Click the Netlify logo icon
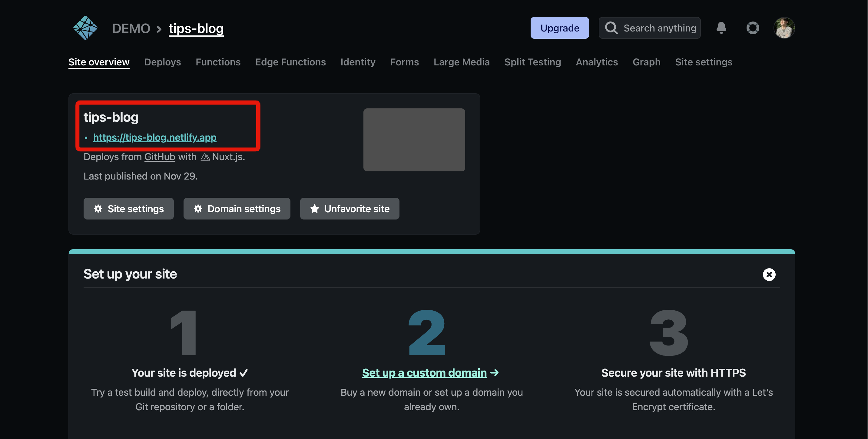Screen dimensions: 868x439 (85, 28)
